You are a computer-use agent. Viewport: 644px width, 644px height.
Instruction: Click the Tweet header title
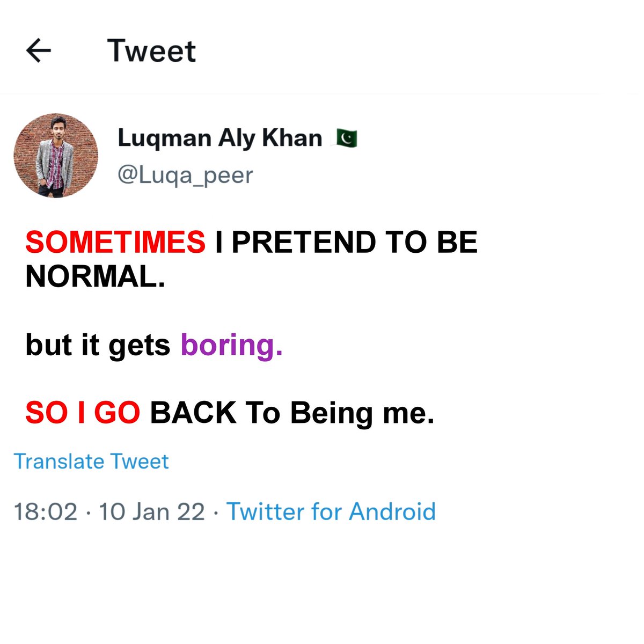pyautogui.click(x=152, y=51)
